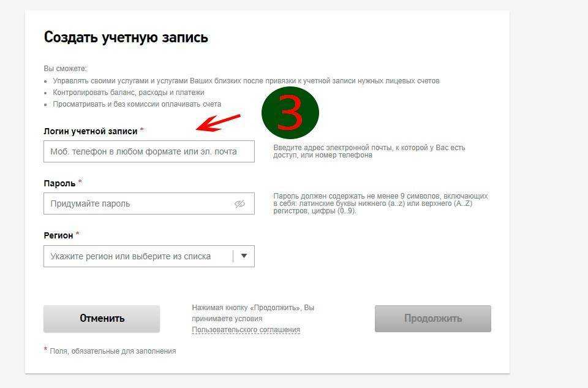Viewport: 588px width, 388px height.
Task: Click the 'Создать учетную запись' heading
Action: 126,37
